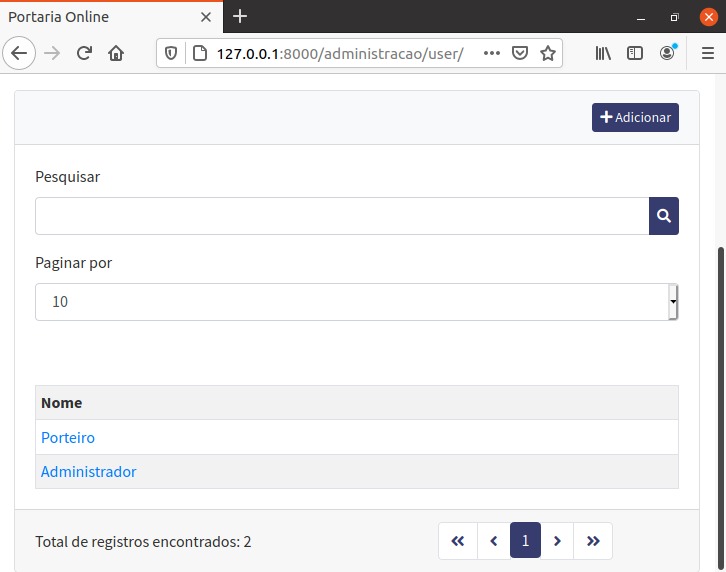Show site information page icon
The height and width of the screenshot is (572, 726).
[x=200, y=54]
